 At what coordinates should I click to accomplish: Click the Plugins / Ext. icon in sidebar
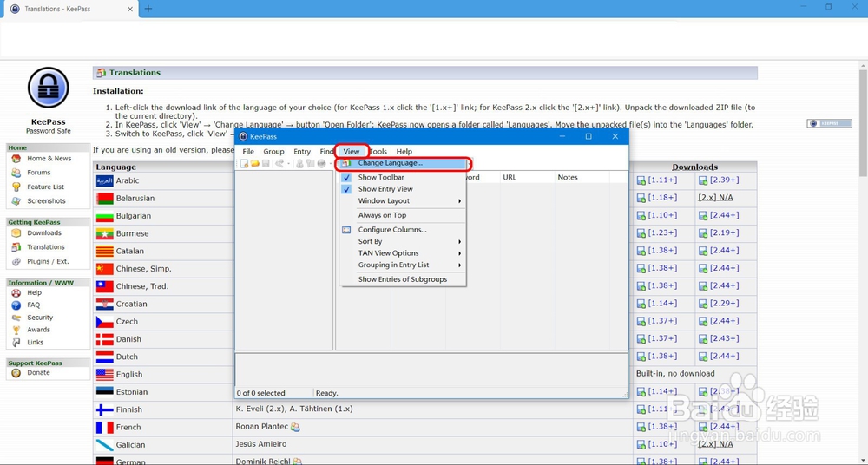pos(16,261)
